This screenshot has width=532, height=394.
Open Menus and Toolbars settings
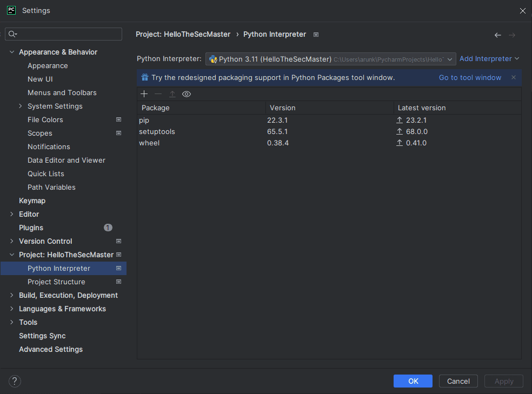point(62,92)
